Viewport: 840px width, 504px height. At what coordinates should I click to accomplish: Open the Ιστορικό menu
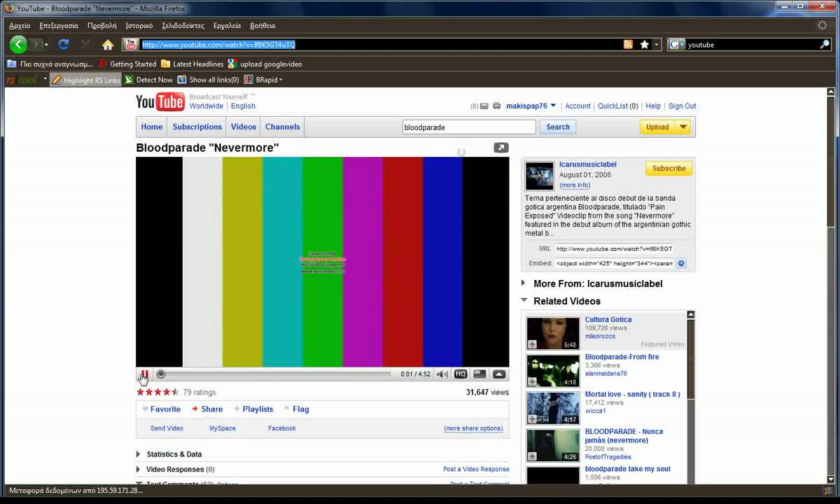coord(139,25)
